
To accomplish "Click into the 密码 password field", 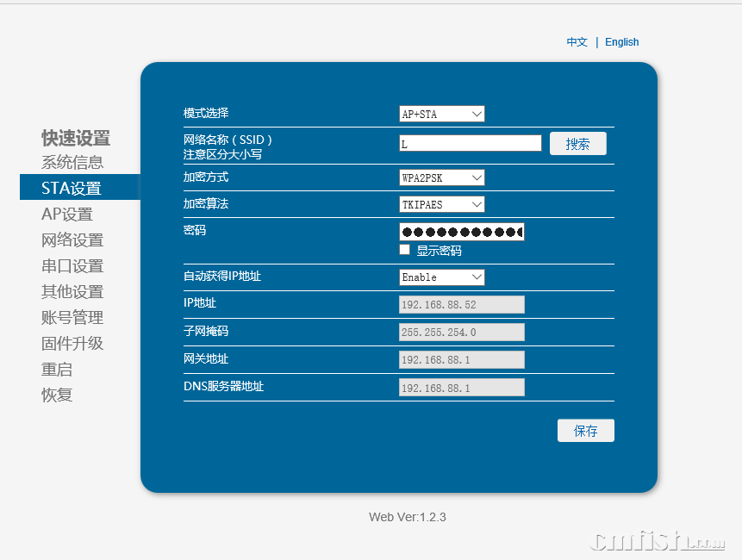I will 461,232.
